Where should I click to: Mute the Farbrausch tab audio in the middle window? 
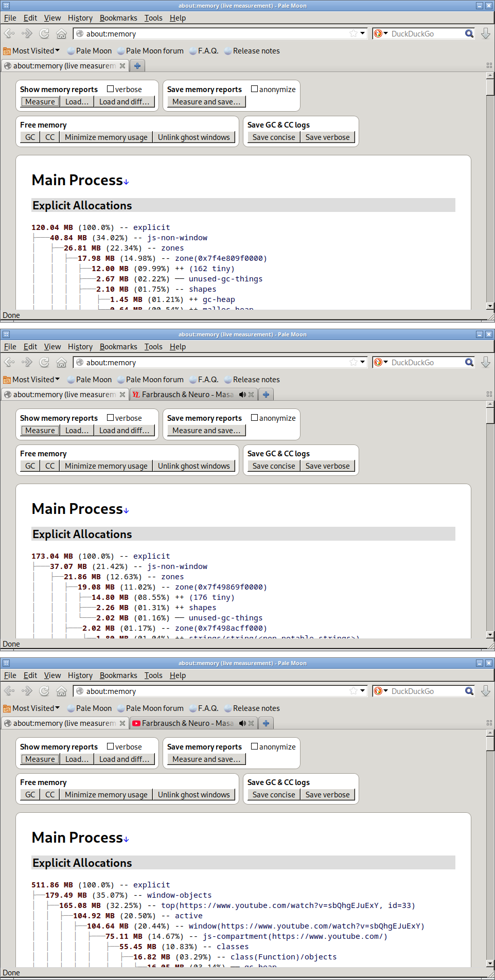click(x=242, y=395)
